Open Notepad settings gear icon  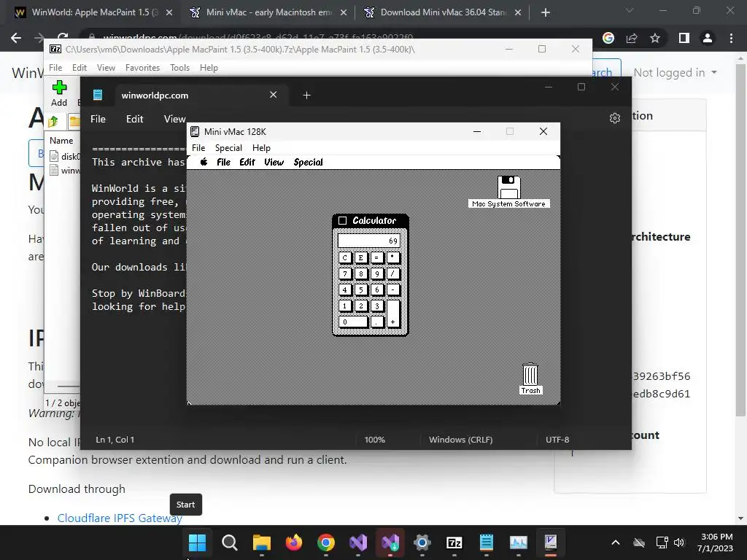(614, 118)
